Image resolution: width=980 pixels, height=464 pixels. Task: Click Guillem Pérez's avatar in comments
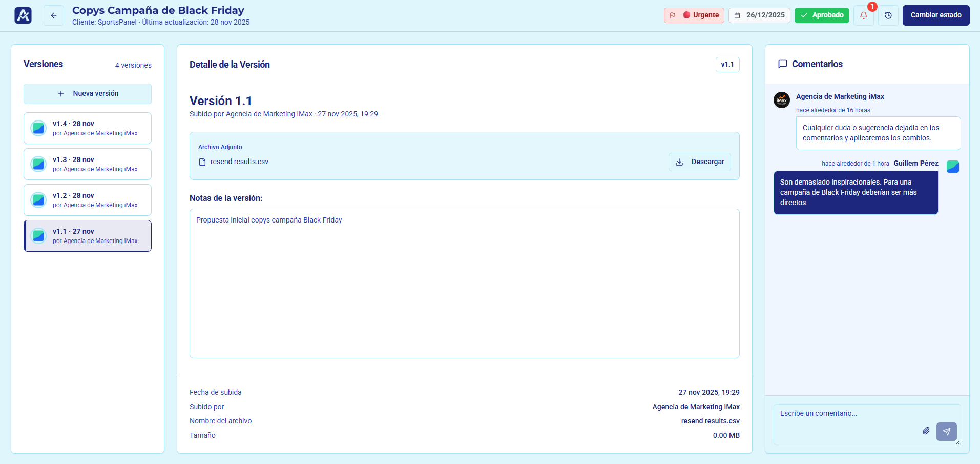(952, 166)
